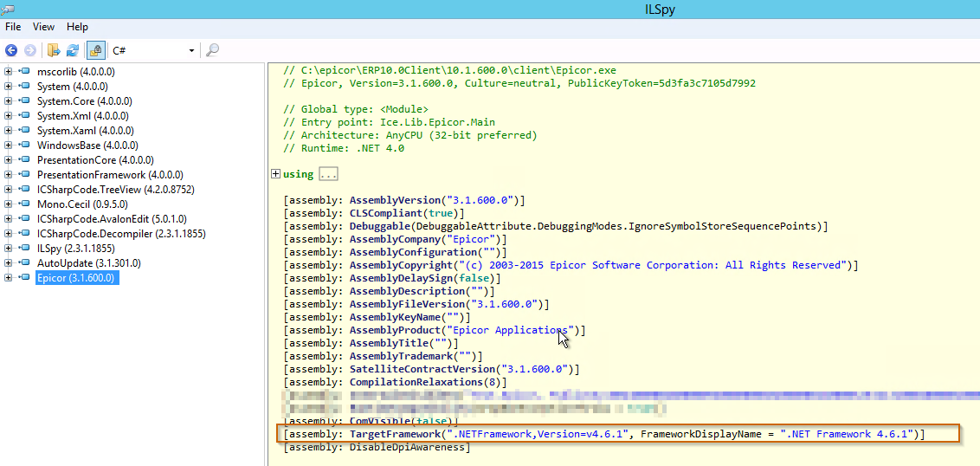The image size is (980, 466).
Task: Select AutoUpdate (3.1.301.0) tree item
Action: click(x=89, y=263)
